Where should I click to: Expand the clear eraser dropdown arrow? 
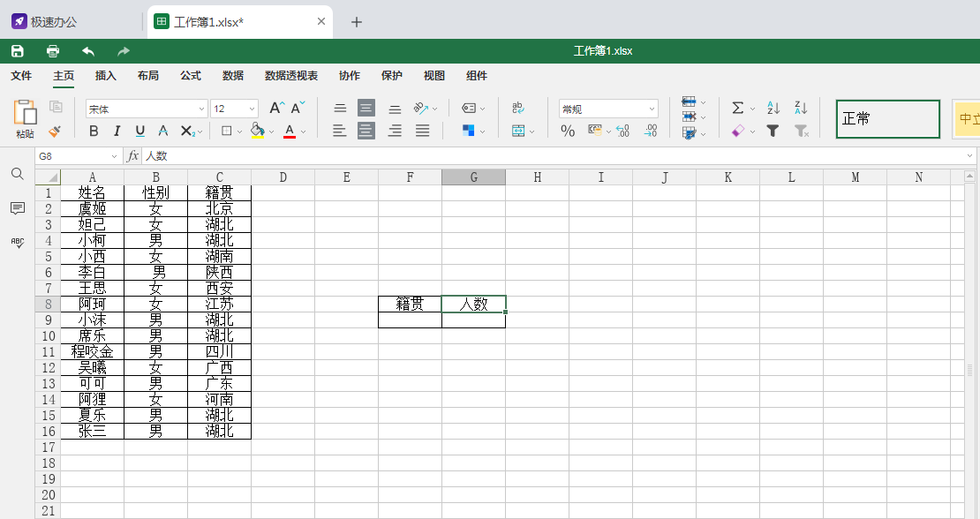(752, 132)
